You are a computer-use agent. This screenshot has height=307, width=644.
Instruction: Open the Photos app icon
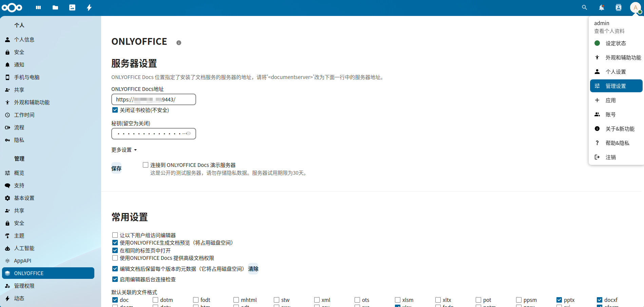72,7
